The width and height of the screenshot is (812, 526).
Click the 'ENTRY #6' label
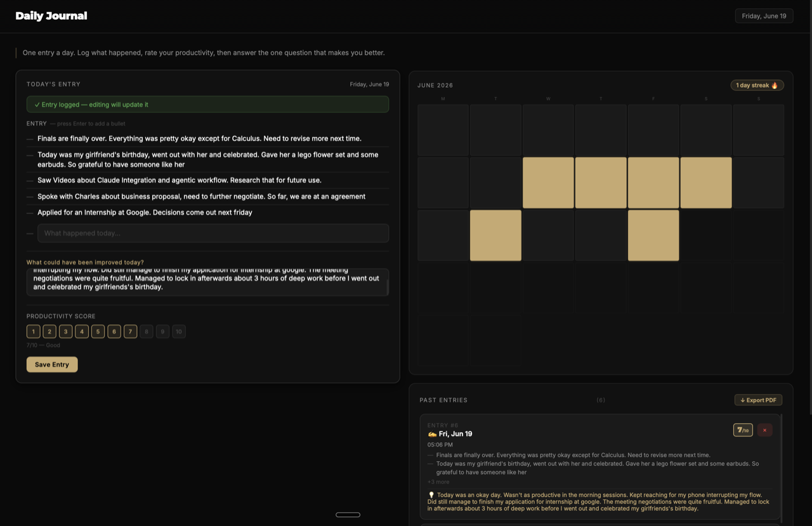443,425
